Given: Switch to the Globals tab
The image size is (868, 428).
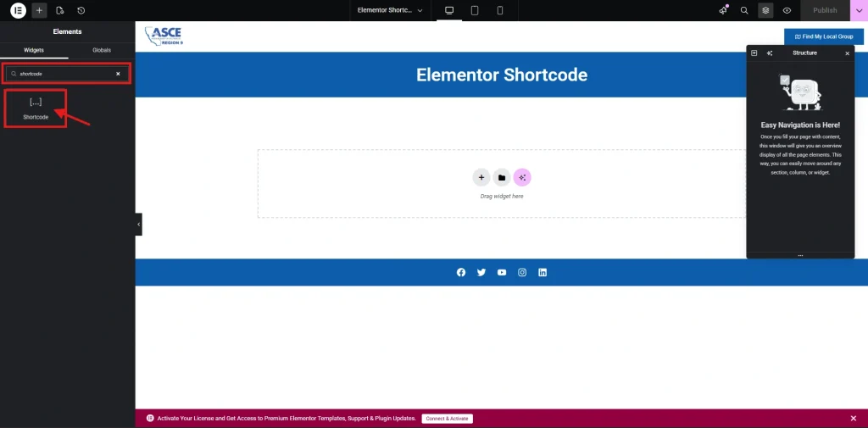Looking at the screenshot, I should click(102, 50).
